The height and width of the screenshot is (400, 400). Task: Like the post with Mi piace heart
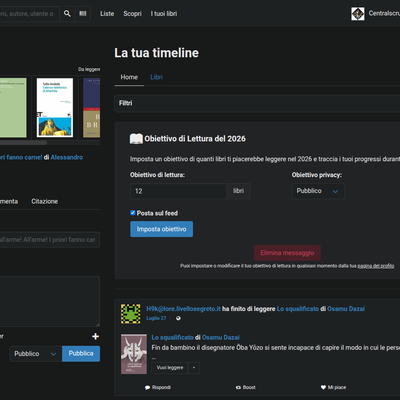(x=333, y=387)
